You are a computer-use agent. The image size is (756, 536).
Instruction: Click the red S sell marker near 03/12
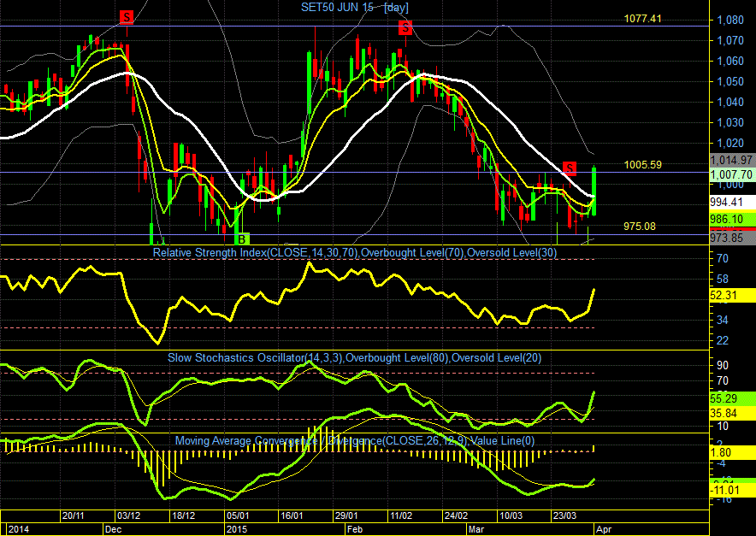pyautogui.click(x=127, y=18)
